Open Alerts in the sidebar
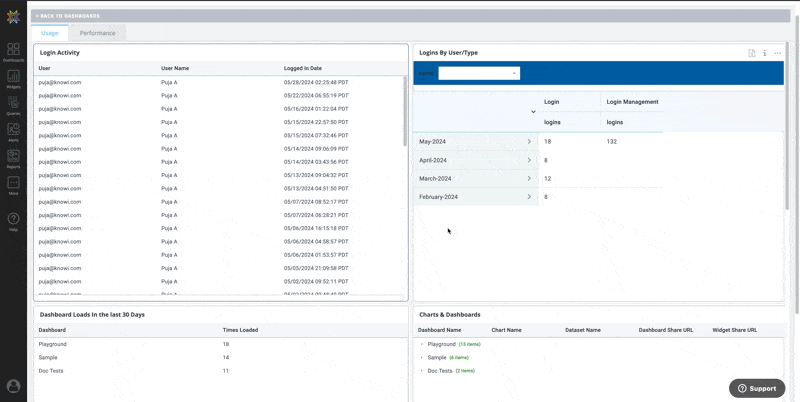Viewport: 800px width, 402px height. (x=13, y=131)
